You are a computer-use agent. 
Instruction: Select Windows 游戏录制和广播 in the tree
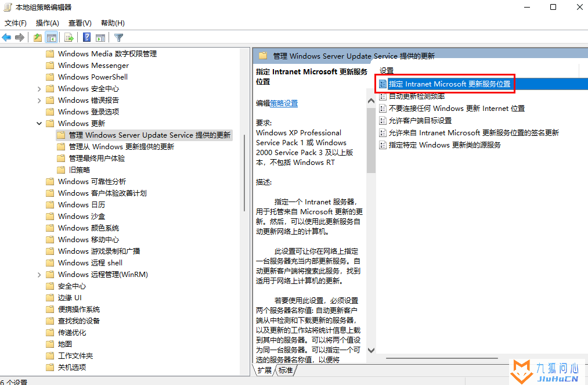[x=99, y=251]
